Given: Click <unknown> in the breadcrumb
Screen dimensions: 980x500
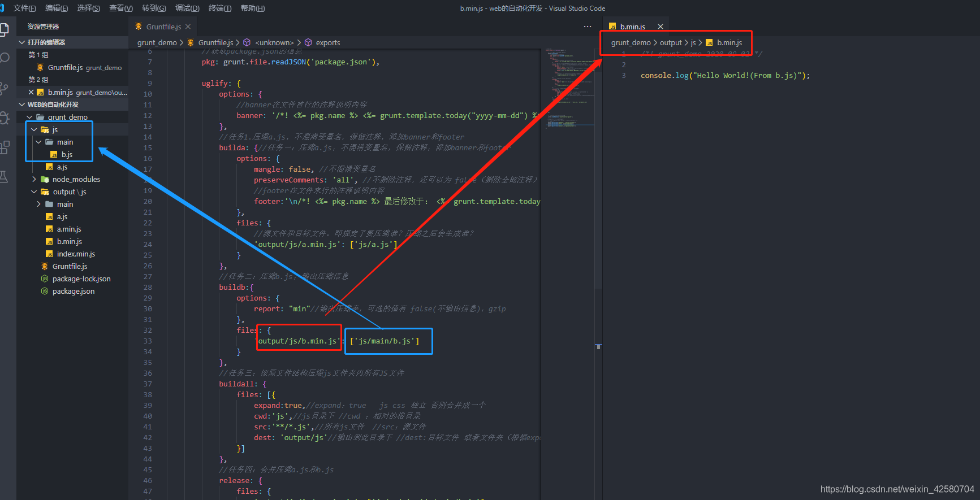Looking at the screenshot, I should 274,42.
